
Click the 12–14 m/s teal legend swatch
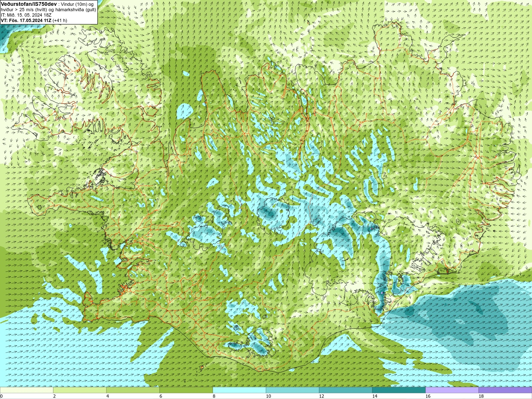(x=346, y=390)
